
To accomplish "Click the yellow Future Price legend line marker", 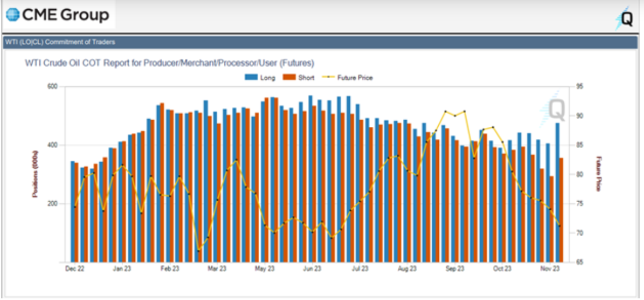I will 330,78.
